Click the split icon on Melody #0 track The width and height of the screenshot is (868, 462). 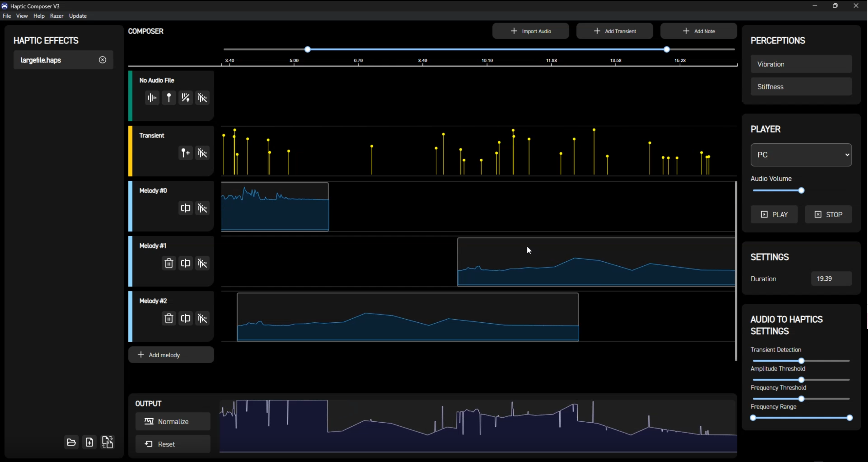click(x=185, y=208)
